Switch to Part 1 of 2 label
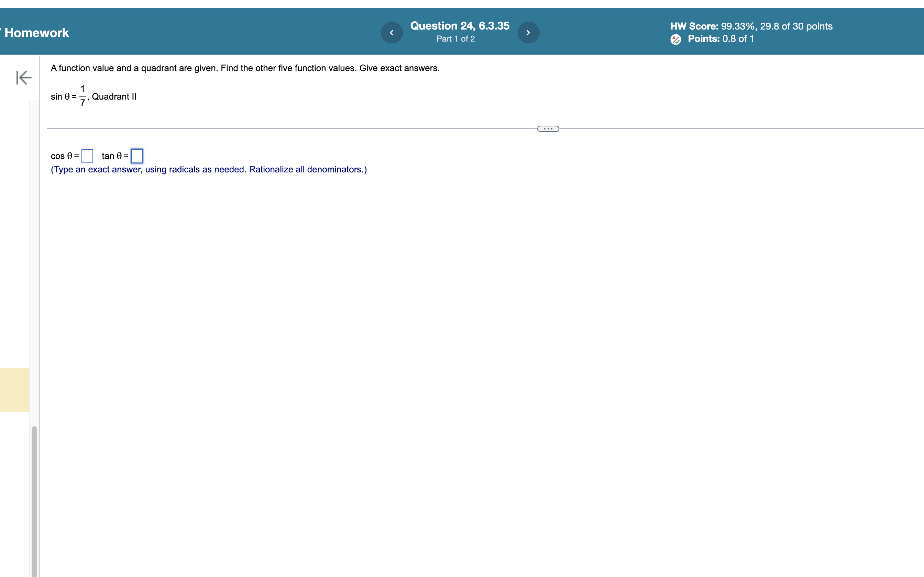Screen dimensions: 924x577 (x=456, y=38)
